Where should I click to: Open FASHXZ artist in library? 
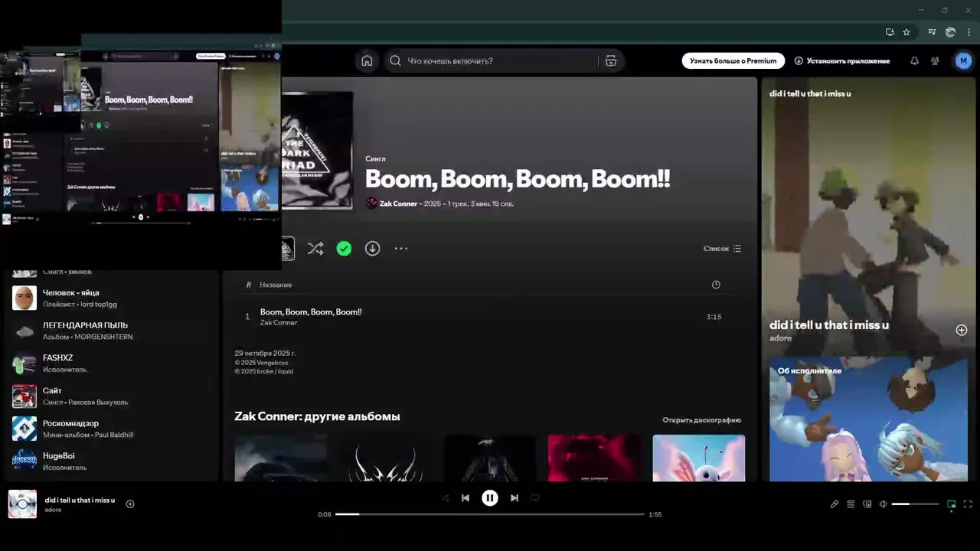coord(111,364)
